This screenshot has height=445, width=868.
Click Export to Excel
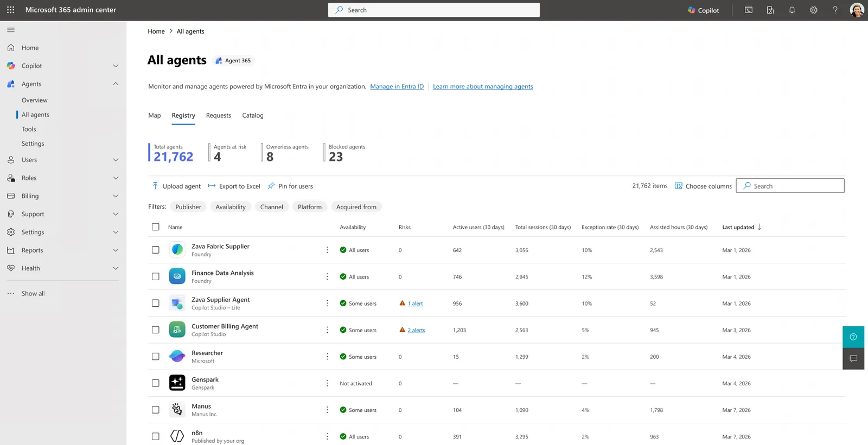(x=234, y=186)
